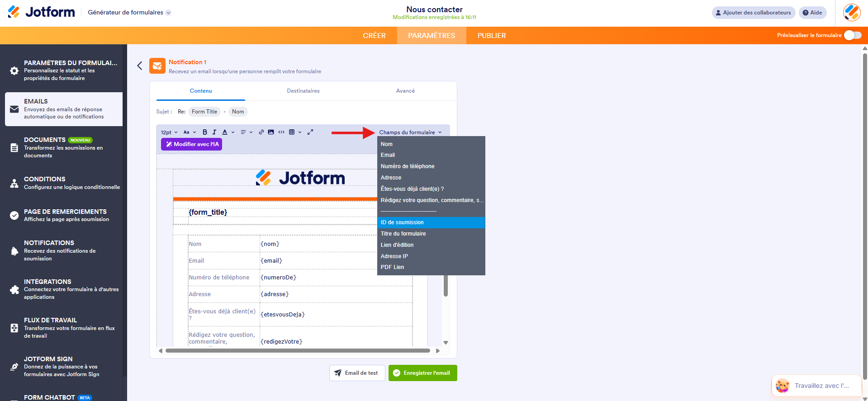Open the Emails sidebar section
Screen dimensions: 868x401
pyautogui.click(x=64, y=109)
